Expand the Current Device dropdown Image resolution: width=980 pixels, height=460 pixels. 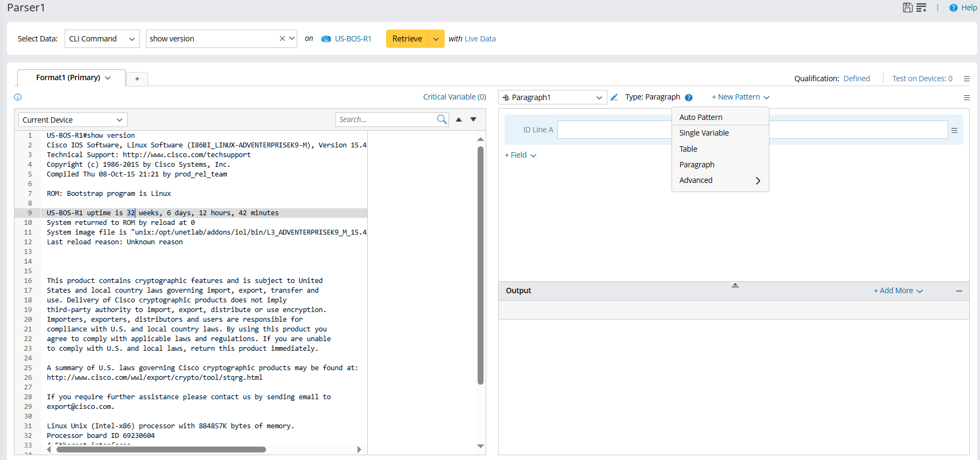[x=73, y=120]
